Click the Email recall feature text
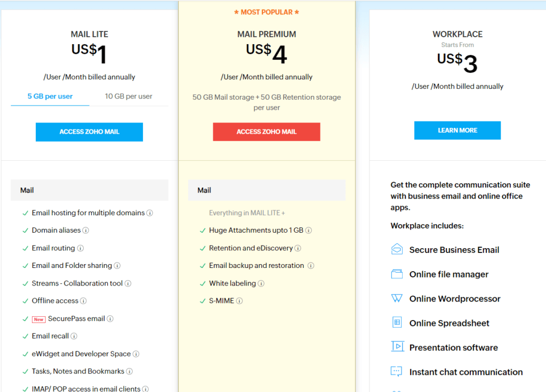This screenshot has height=392, width=546. click(50, 336)
